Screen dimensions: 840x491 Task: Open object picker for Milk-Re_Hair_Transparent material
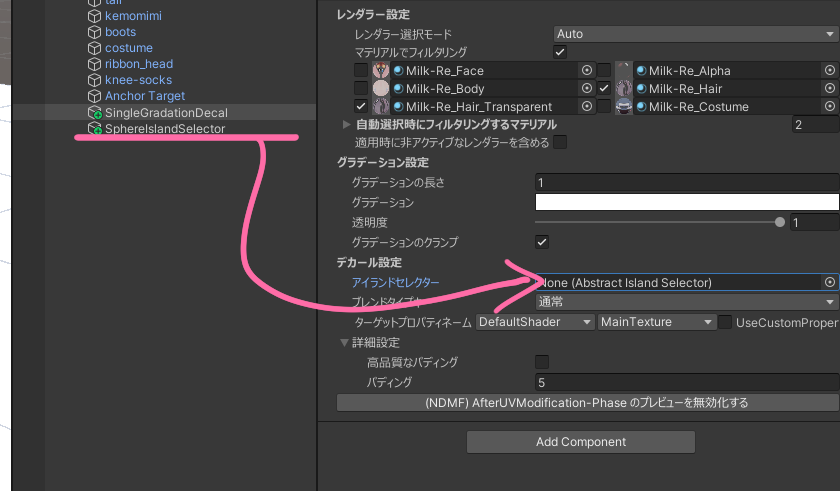click(x=587, y=107)
